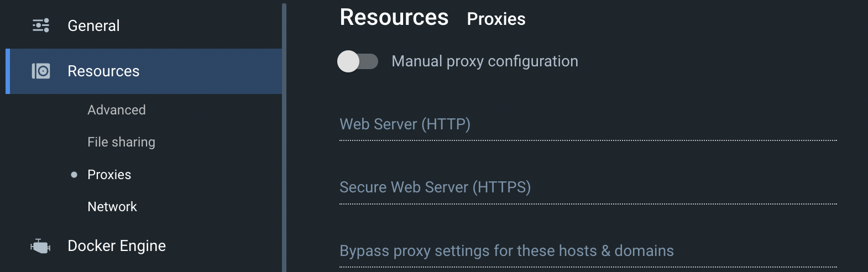Open the Docker Engine settings
Viewport: 868px width, 272px height.
click(116, 246)
